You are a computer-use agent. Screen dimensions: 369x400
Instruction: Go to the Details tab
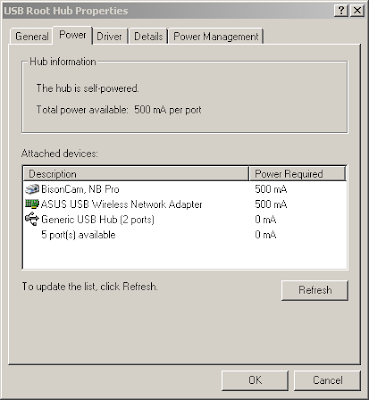[x=149, y=36]
